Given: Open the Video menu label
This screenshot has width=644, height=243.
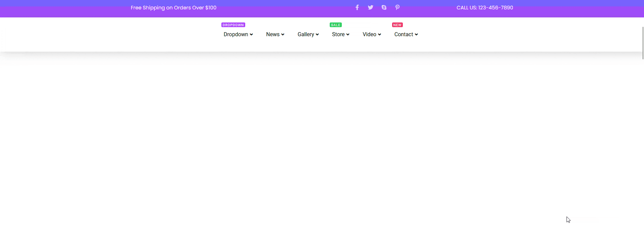Looking at the screenshot, I should [369, 34].
